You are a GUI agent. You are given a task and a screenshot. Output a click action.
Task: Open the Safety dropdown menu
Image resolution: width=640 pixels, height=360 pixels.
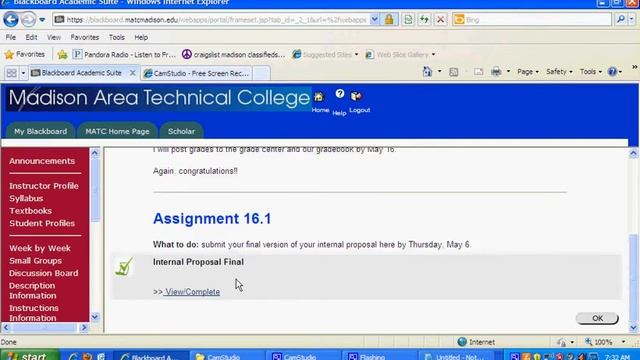click(x=559, y=72)
